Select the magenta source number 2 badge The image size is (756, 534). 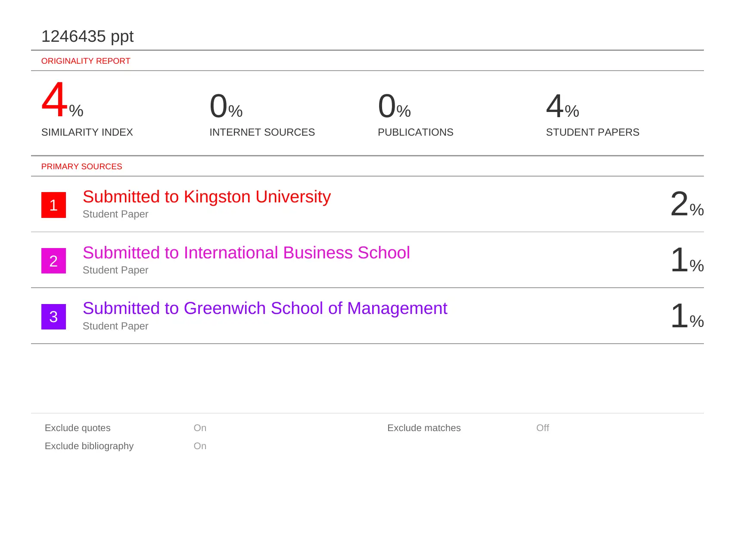point(53,261)
